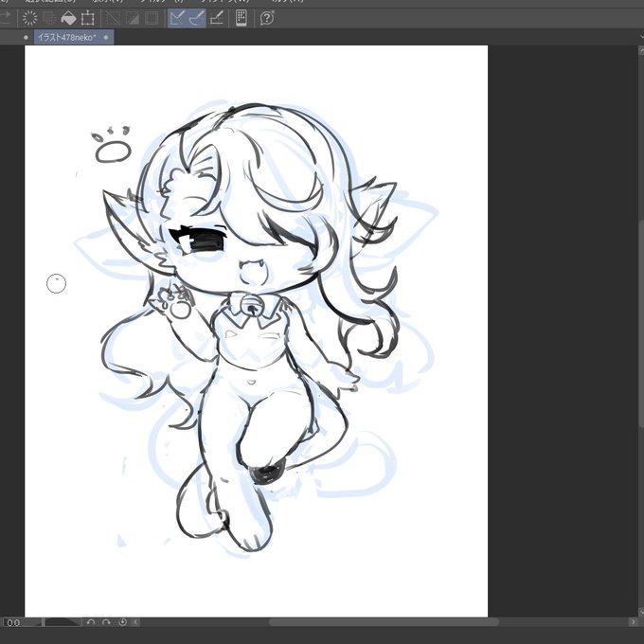Click the Clear Outside Selection icon
This screenshot has height=644, width=644.
pyautogui.click(x=49, y=18)
